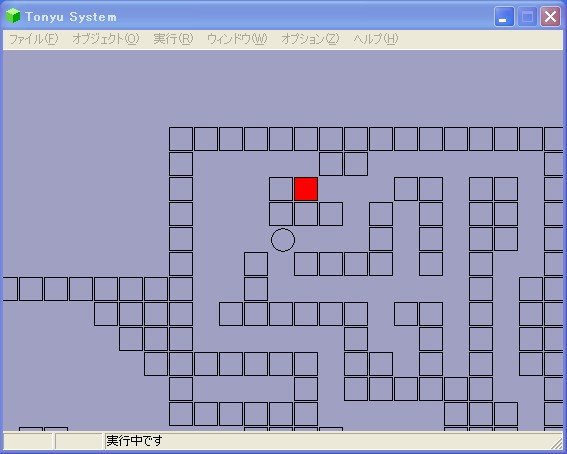Click the circle player object
Screen dimensions: 567x454
tap(283, 240)
